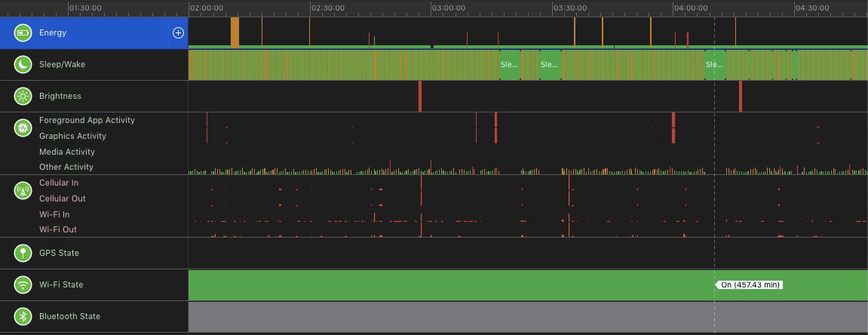Select the Wi-Fi In label
The width and height of the screenshot is (868, 335).
click(54, 214)
